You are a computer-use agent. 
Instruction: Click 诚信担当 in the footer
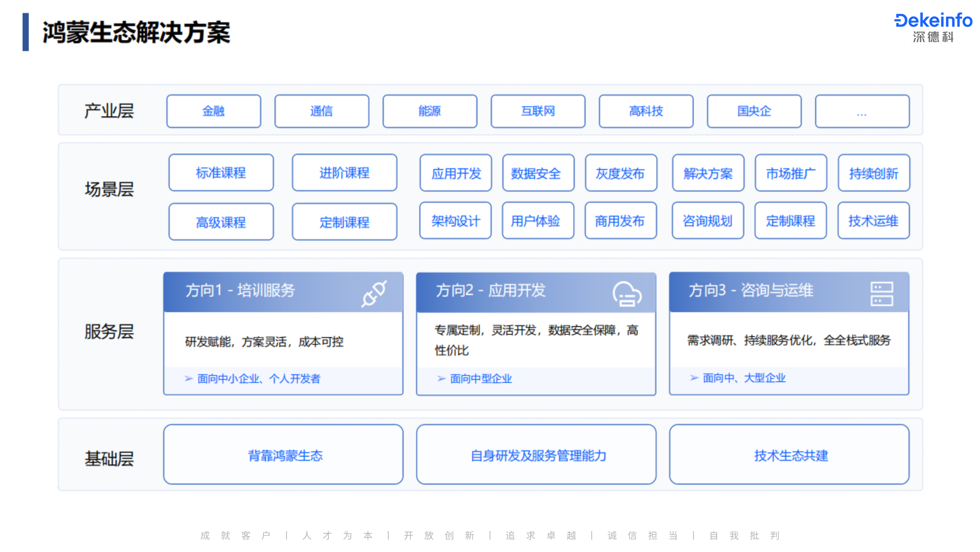click(x=642, y=536)
